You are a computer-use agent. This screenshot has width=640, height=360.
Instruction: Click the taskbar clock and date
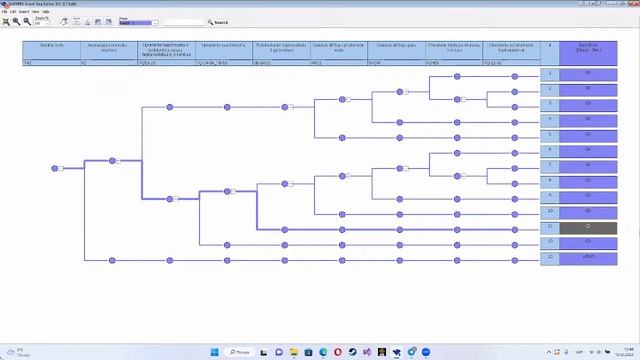coord(624,352)
